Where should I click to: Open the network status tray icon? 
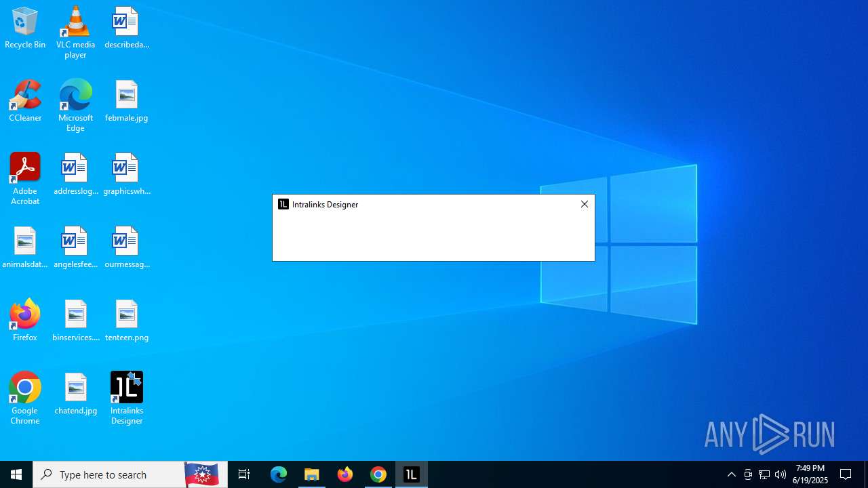tap(764, 474)
